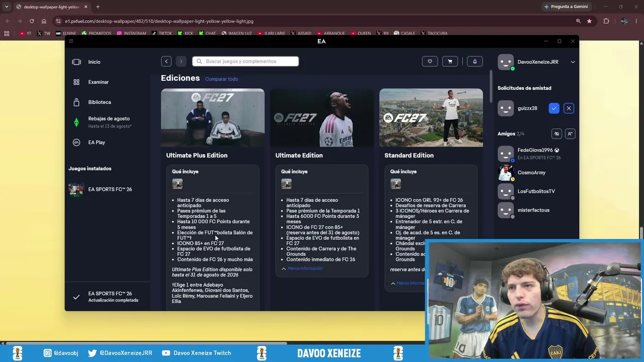Open the IMAGEN LUZ bookmark

point(236,34)
